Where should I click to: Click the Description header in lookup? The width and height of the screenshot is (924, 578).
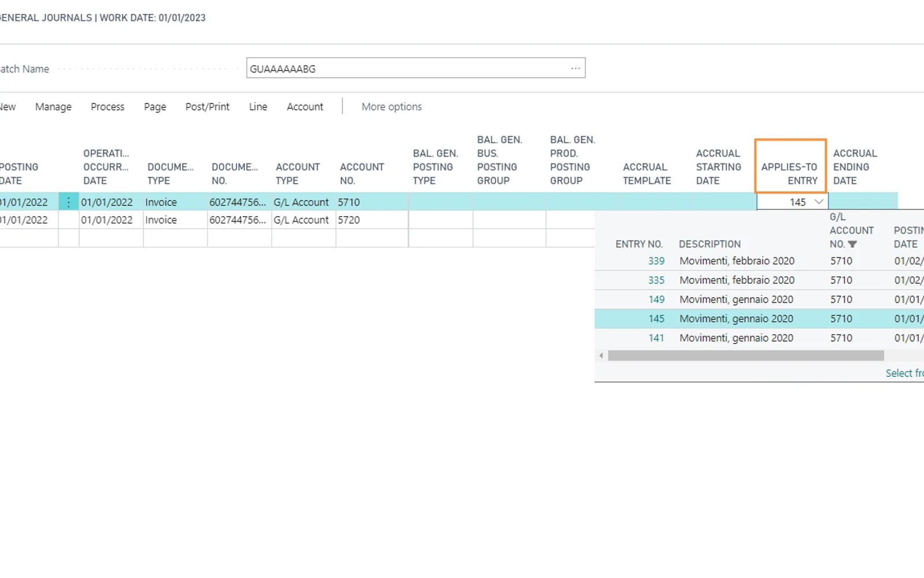[x=709, y=244]
